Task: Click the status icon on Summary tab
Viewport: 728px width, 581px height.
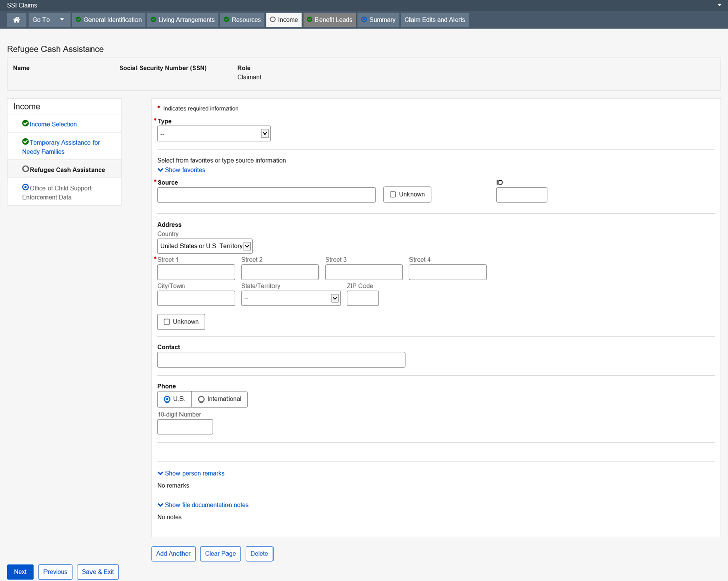Action: (x=364, y=20)
